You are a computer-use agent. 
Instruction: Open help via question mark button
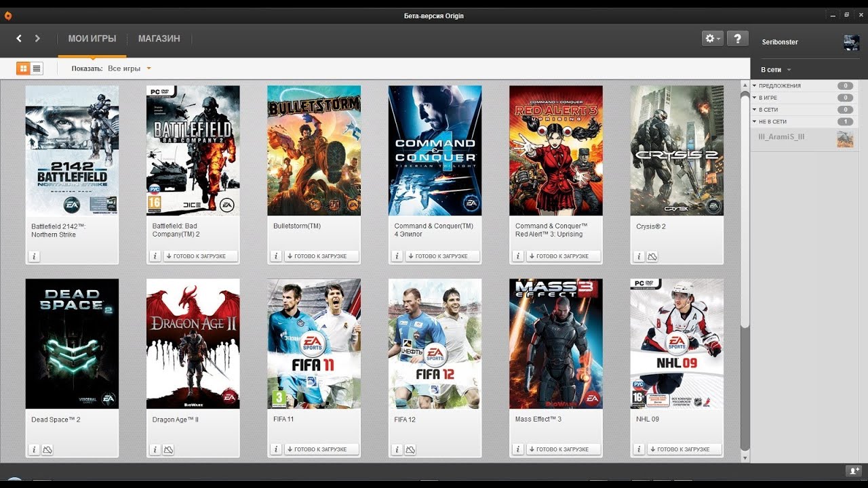point(737,39)
